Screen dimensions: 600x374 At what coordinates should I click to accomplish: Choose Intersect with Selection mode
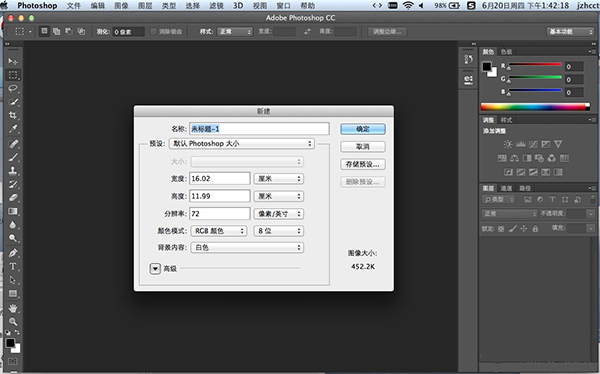tap(81, 31)
